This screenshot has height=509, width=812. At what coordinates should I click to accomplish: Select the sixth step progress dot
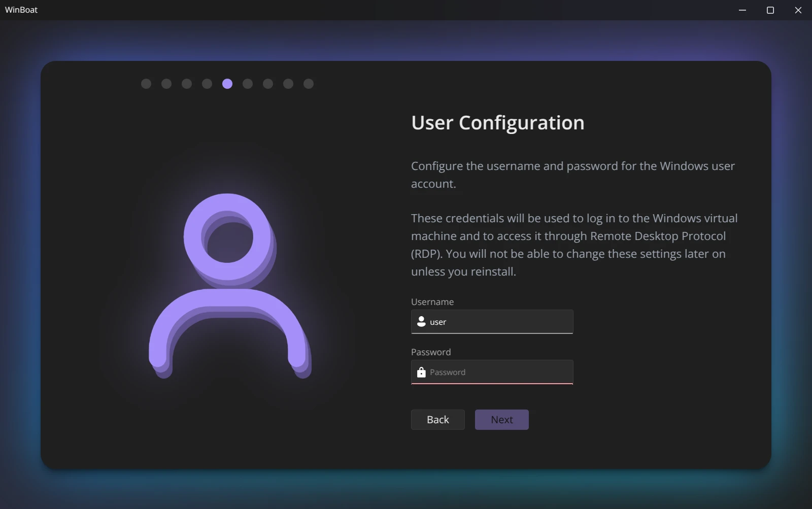[x=248, y=84]
